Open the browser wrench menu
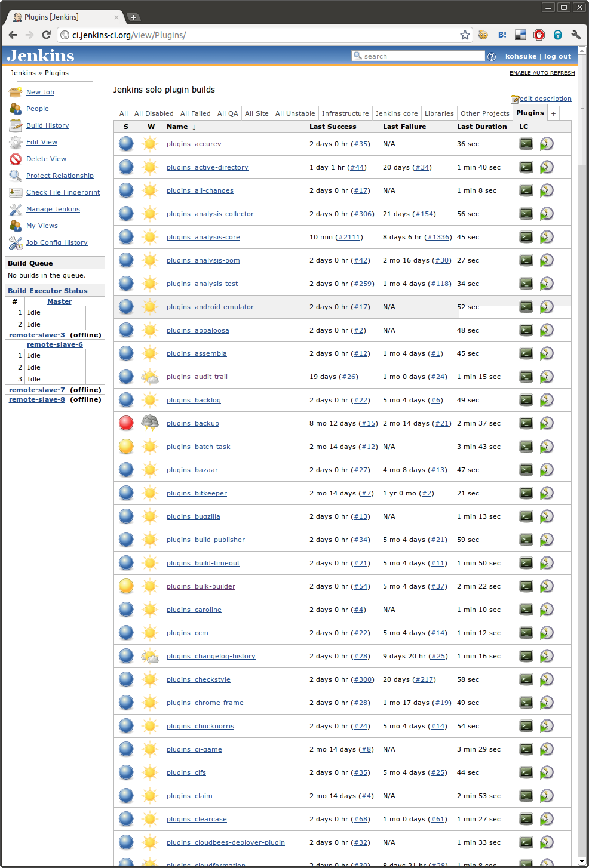Image resolution: width=589 pixels, height=868 pixels. [x=576, y=35]
